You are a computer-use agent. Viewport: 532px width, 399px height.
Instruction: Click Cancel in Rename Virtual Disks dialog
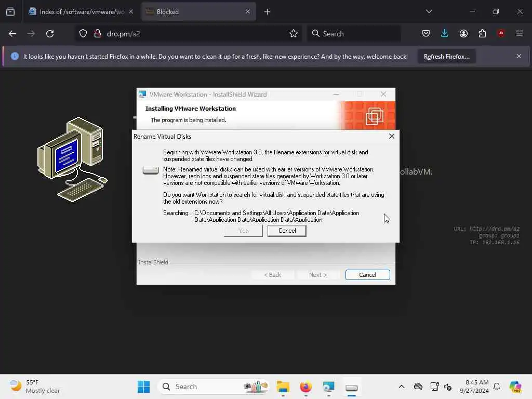click(x=287, y=231)
